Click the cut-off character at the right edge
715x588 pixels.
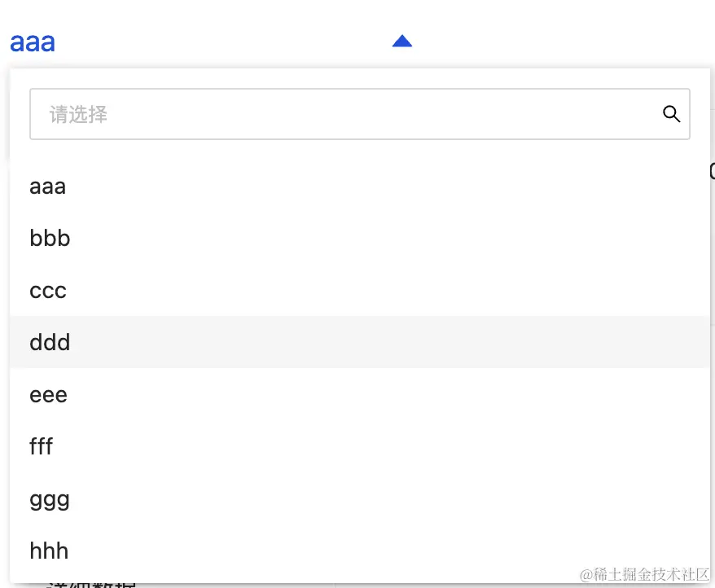click(712, 171)
